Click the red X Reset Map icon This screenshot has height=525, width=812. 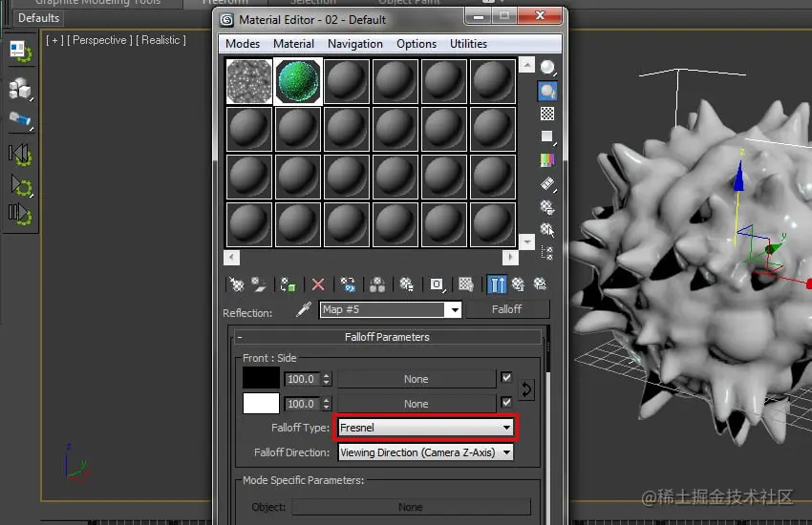318,284
